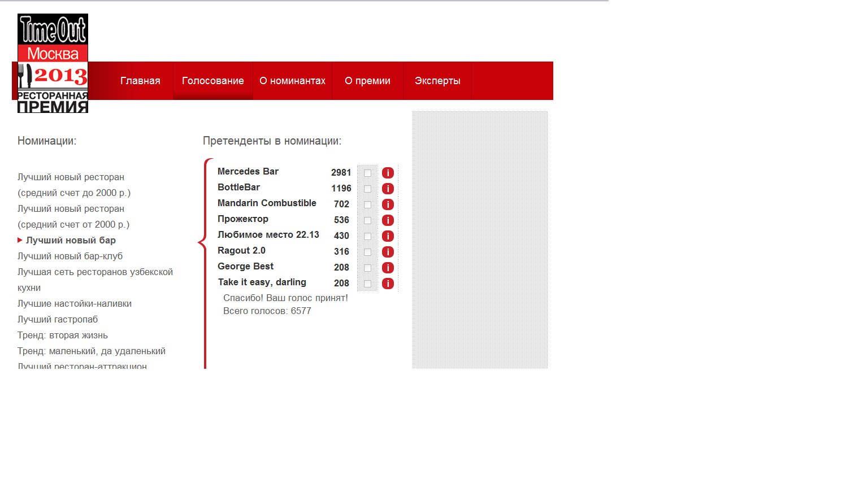The image size is (868, 488).
Task: Open Ragout 2.0 info icon
Action: pyautogui.click(x=388, y=252)
